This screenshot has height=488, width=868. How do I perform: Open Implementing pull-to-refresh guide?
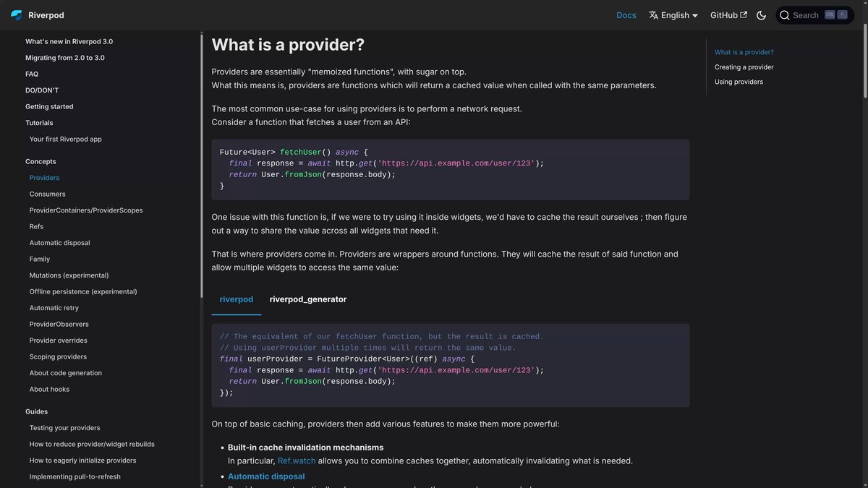coord(75,476)
